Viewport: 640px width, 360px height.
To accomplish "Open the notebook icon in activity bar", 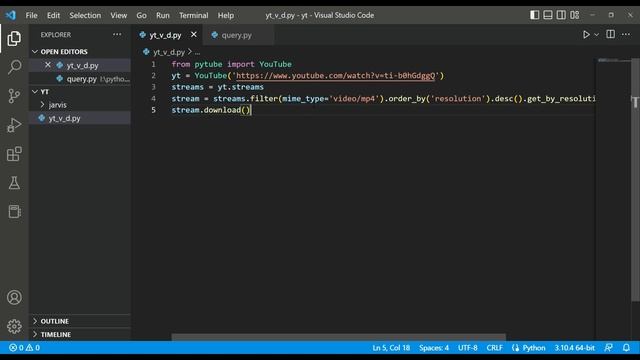I will coord(14,211).
